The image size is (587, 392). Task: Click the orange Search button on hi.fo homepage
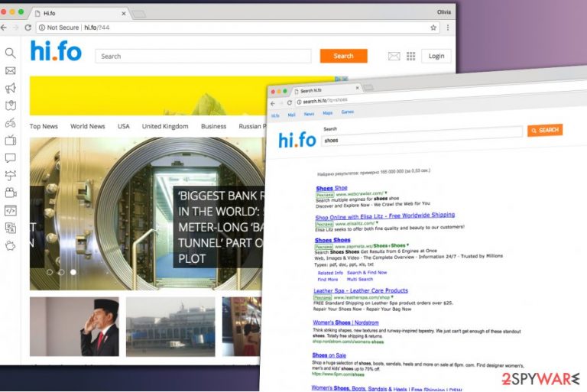click(343, 56)
